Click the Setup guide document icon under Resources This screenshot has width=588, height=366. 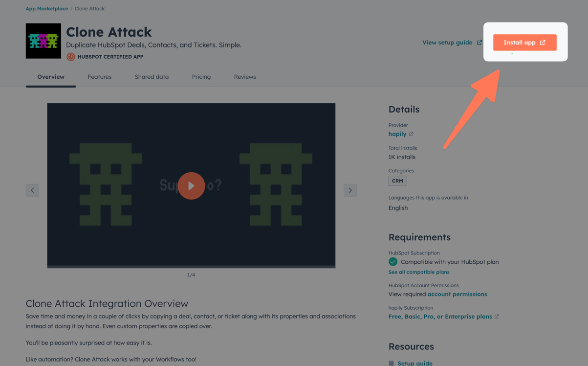click(x=392, y=364)
